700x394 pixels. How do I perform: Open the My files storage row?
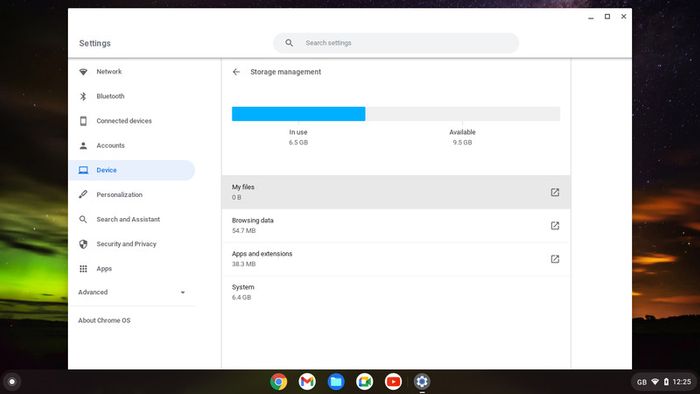pos(396,192)
